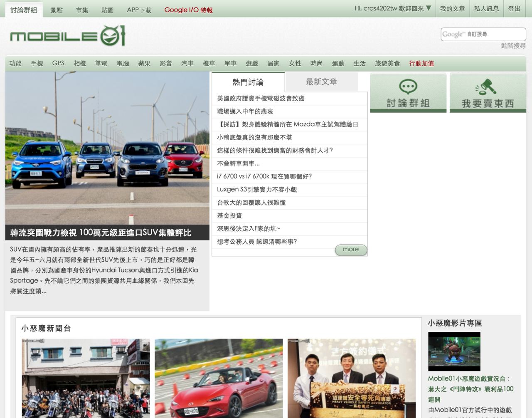The width and height of the screenshot is (532, 418).
Task: Open the SUV group review feature image
Action: (107, 148)
